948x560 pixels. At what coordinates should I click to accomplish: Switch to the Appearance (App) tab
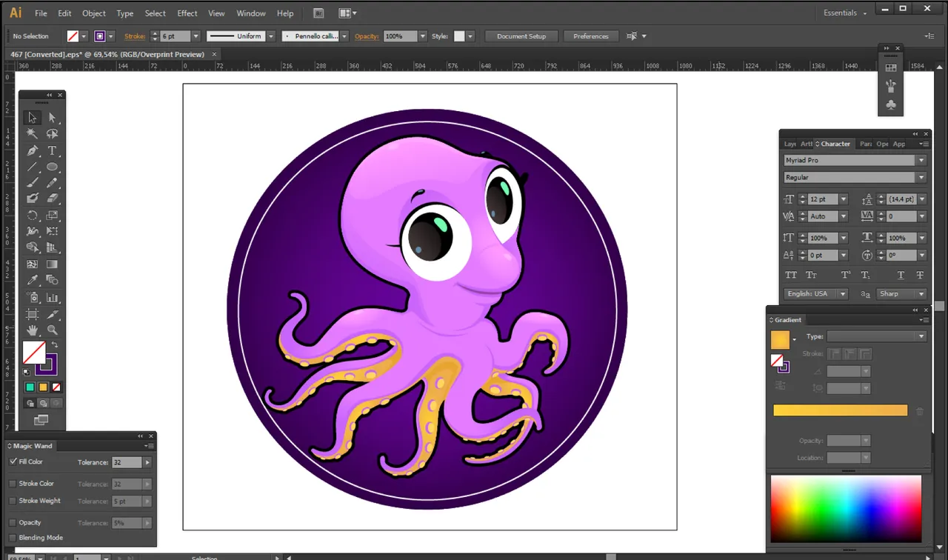899,144
